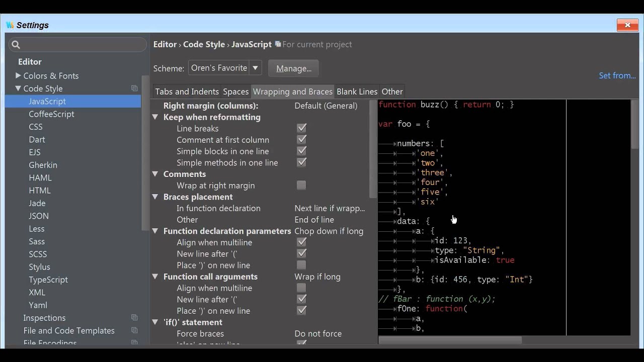Select EJS code style
This screenshot has height=362, width=644.
coord(35,152)
